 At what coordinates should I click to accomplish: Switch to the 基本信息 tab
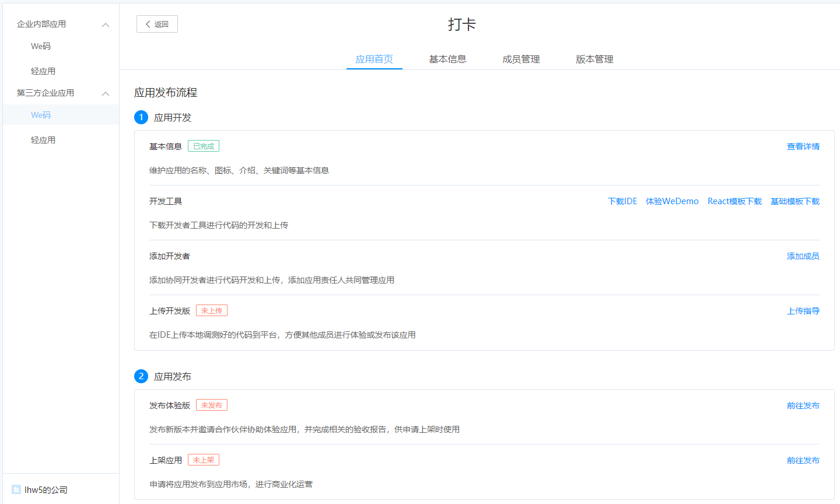[447, 59]
